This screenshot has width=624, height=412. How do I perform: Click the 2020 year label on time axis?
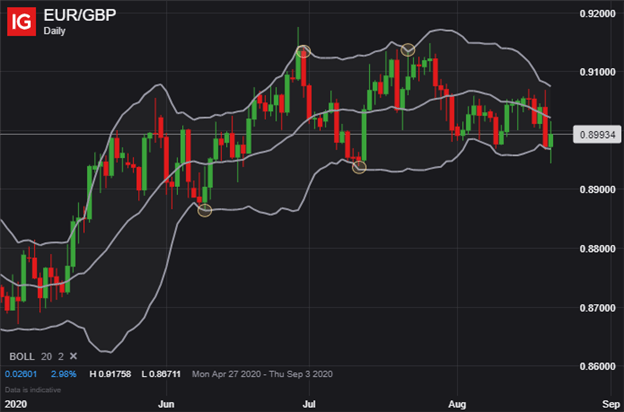point(16,404)
